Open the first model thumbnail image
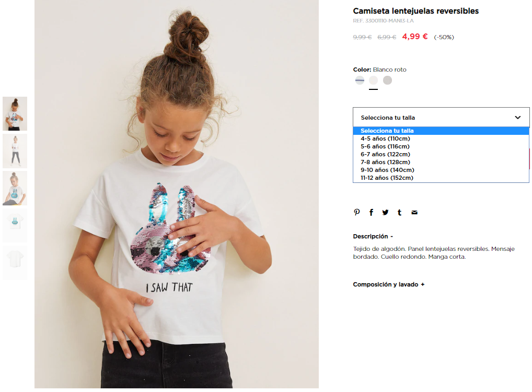 coord(15,114)
